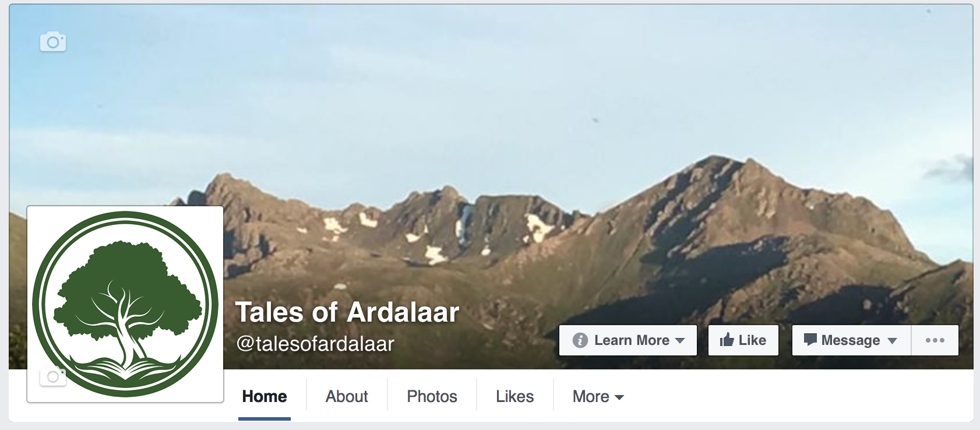This screenshot has width=980, height=430.
Task: Open the green tree profile picture
Action: (125, 304)
